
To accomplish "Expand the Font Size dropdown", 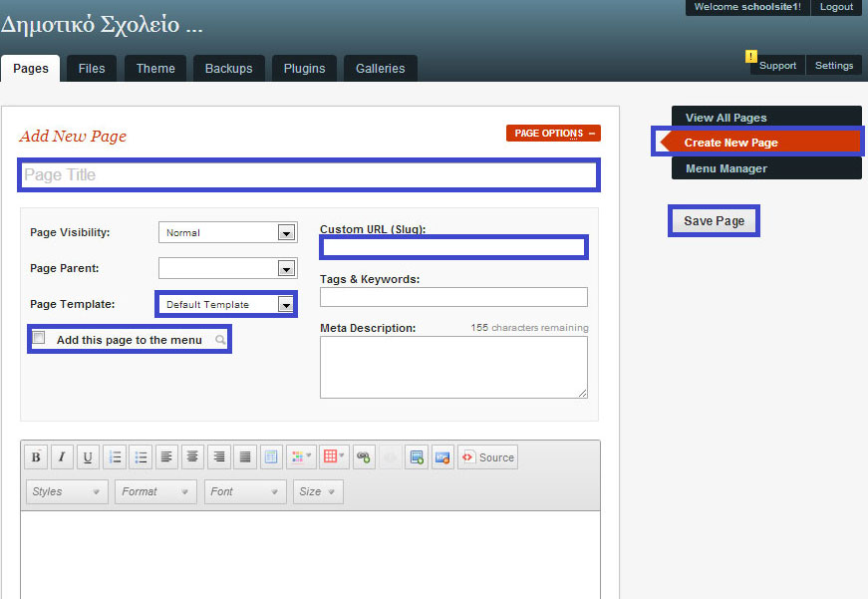I will coord(318,491).
